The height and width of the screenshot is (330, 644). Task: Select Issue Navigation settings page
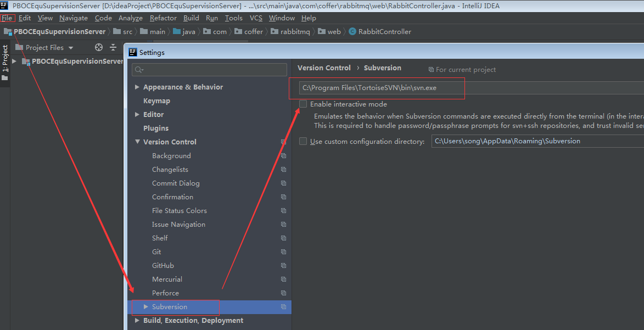pyautogui.click(x=178, y=225)
